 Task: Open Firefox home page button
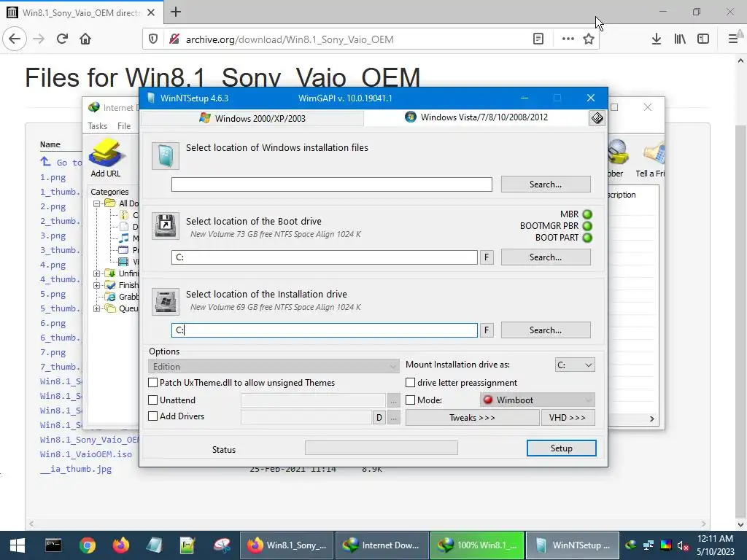click(85, 39)
